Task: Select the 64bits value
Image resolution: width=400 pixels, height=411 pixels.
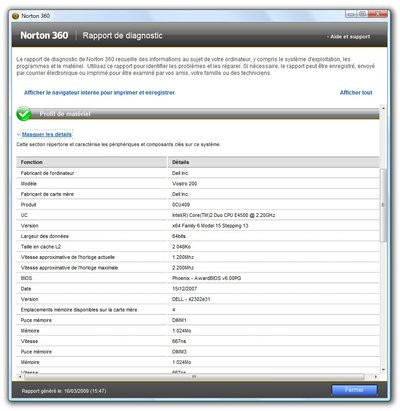Action: (179, 236)
